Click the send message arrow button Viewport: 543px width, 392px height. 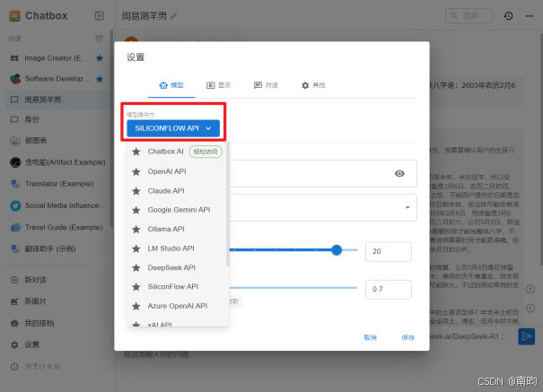coord(526,336)
